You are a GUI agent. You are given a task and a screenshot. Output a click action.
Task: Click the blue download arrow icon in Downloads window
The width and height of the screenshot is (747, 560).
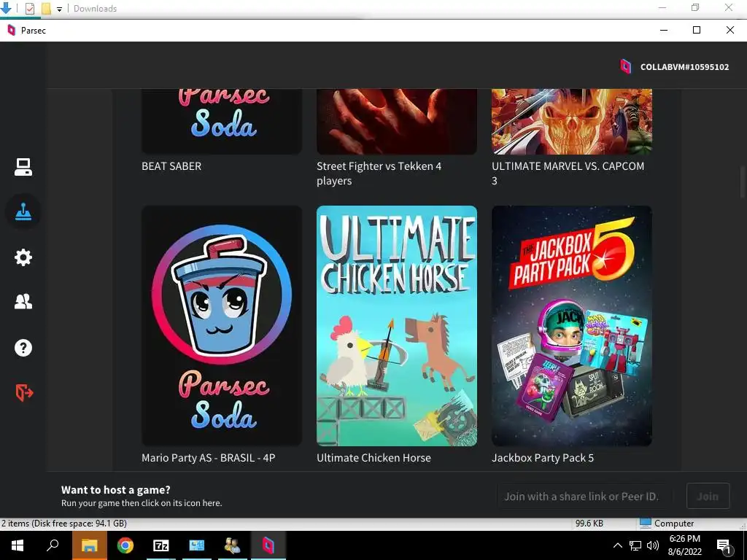[6, 7]
